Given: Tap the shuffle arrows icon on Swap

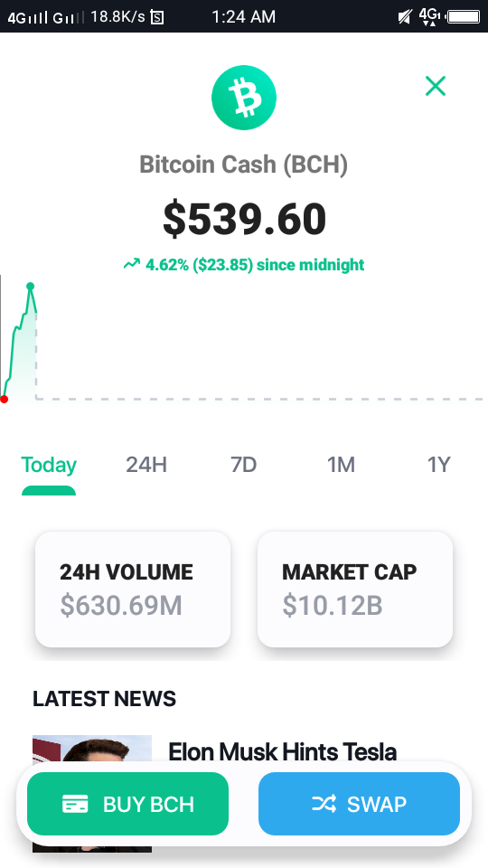Looking at the screenshot, I should coord(324,804).
